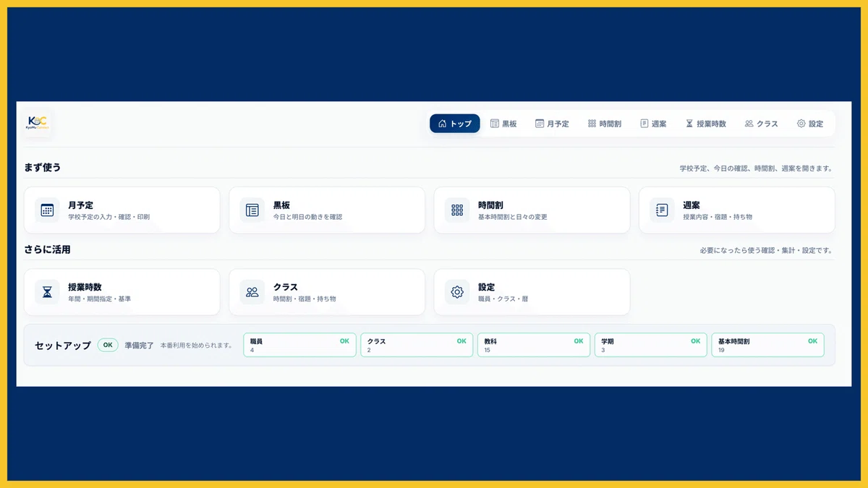868x488 pixels.
Task: Click the text 基本時間割と日々の変更
Action: (x=512, y=217)
